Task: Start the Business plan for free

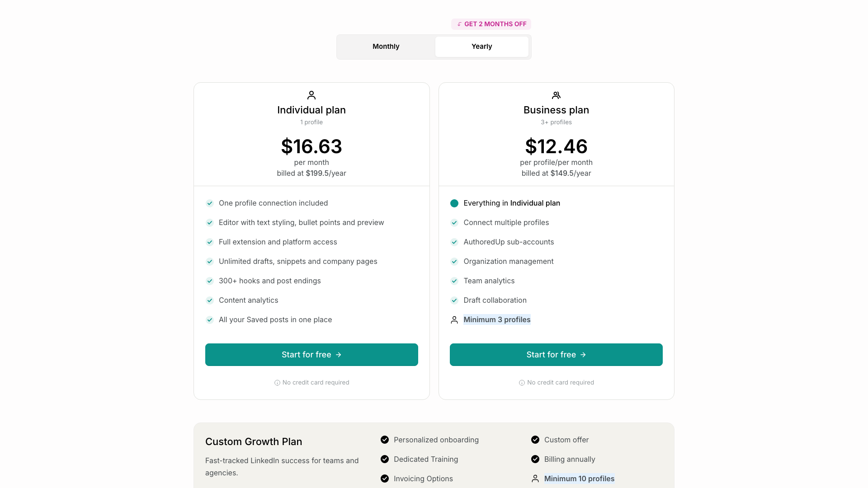Action: coord(556,355)
